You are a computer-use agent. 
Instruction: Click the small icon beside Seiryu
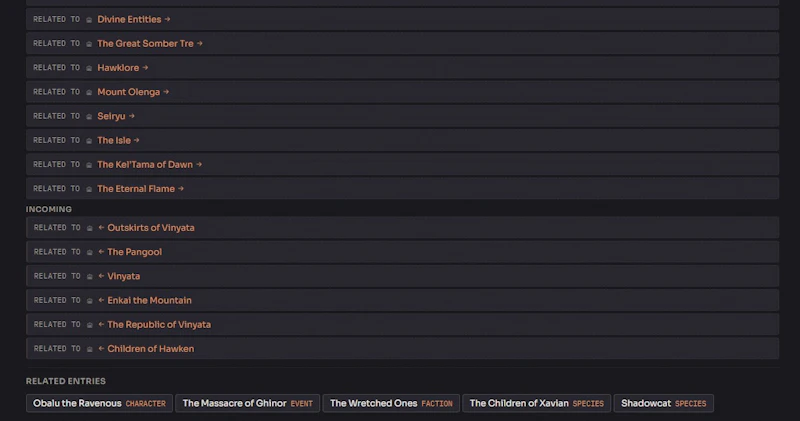coord(89,117)
